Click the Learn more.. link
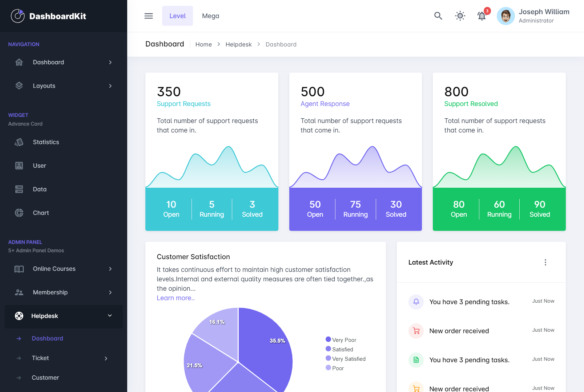The image size is (584, 392). [x=176, y=298]
